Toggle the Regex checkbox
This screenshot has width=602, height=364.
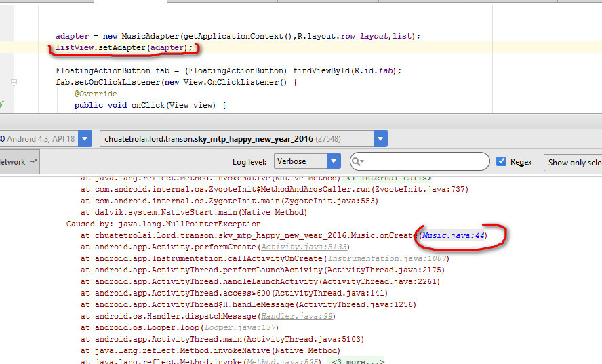(502, 161)
